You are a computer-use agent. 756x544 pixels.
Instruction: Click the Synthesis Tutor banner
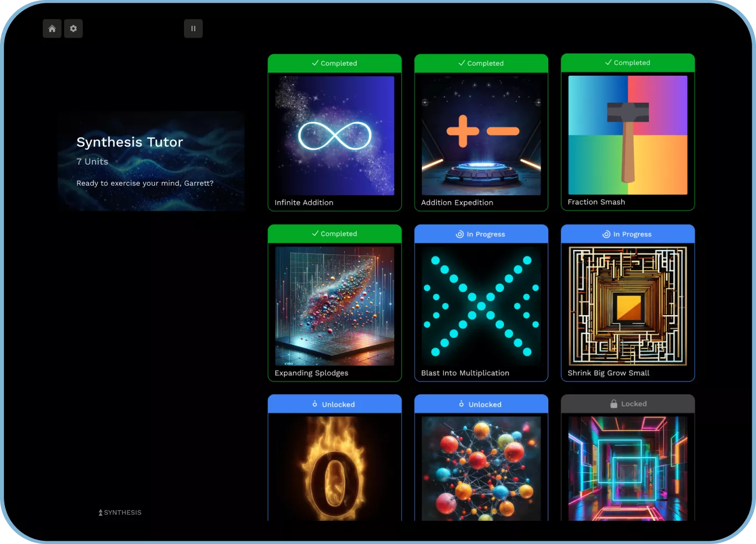pos(151,161)
